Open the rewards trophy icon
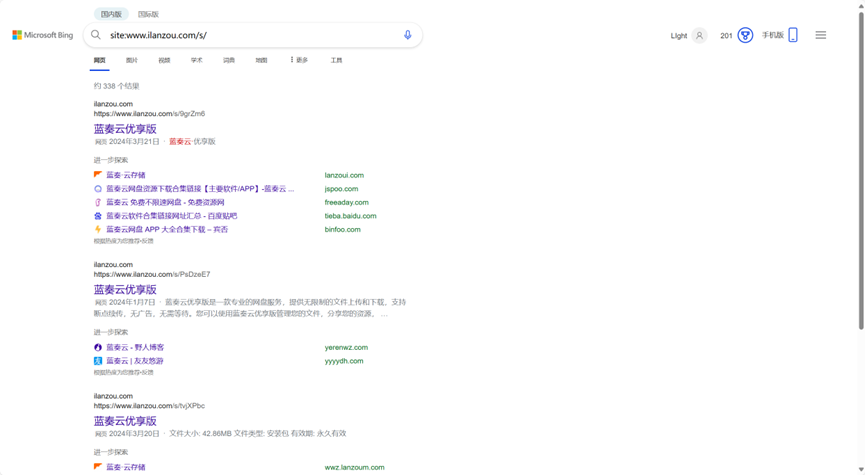Viewport: 865px width, 475px height. [x=745, y=35]
